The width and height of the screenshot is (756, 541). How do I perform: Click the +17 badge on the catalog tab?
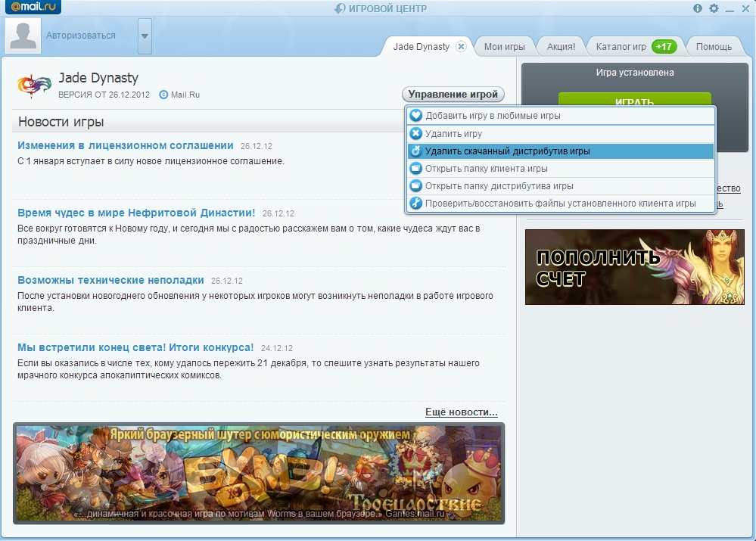coord(664,47)
